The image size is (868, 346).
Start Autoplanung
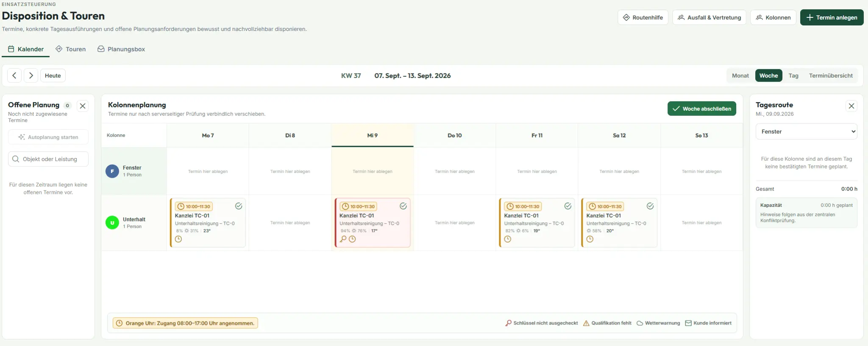[x=48, y=137]
